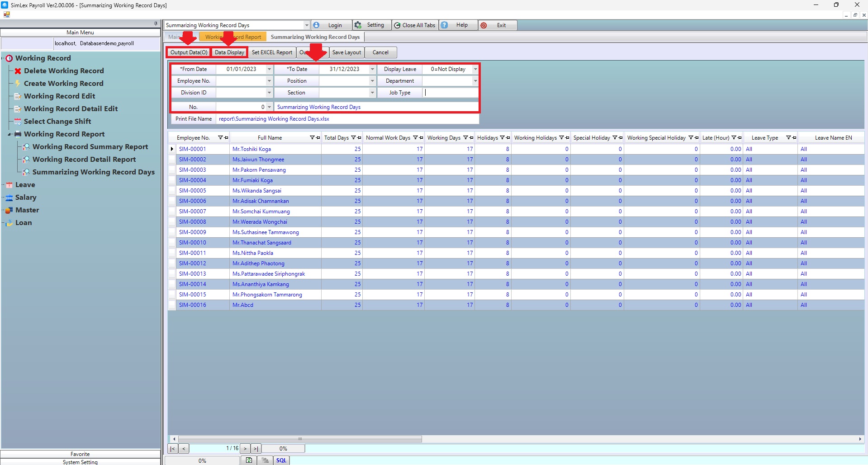
Task: Click the filter icon on Employee No. column
Action: pyautogui.click(x=220, y=138)
